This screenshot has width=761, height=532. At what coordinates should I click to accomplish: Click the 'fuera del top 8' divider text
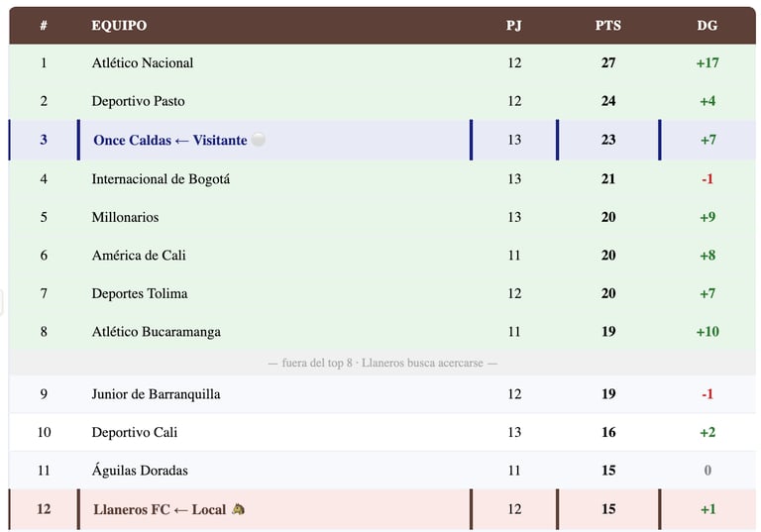(x=382, y=363)
